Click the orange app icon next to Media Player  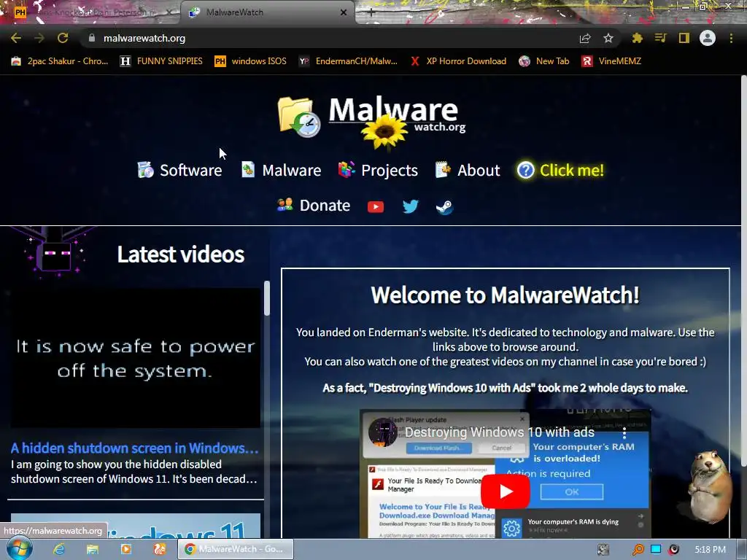click(x=160, y=549)
